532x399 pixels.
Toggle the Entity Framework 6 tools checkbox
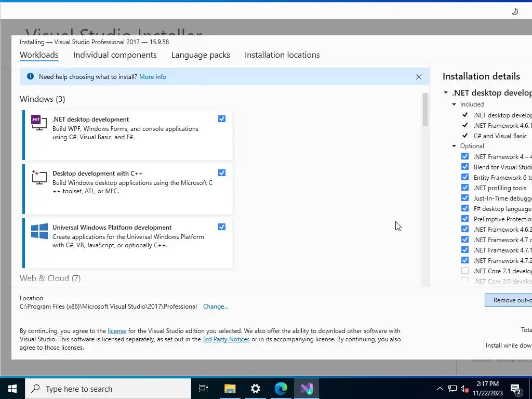[x=465, y=177]
